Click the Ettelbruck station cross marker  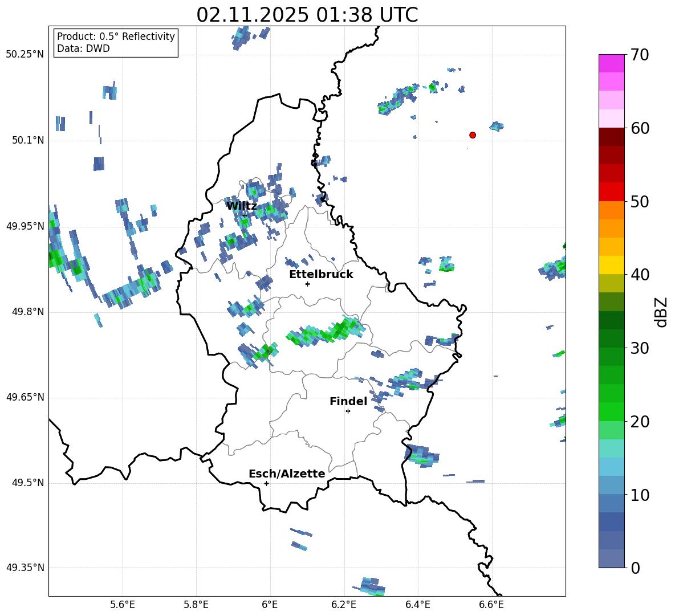307,284
